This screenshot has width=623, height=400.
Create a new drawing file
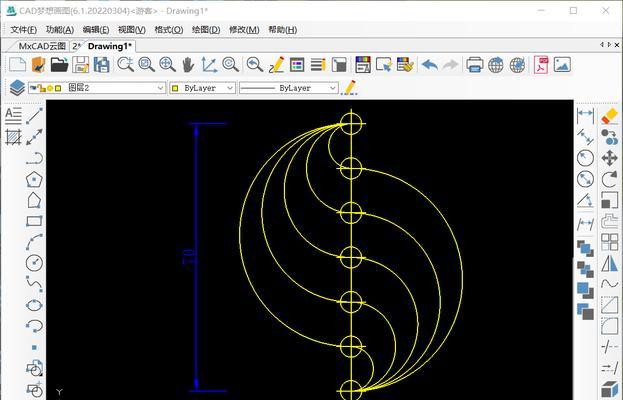tap(17, 64)
